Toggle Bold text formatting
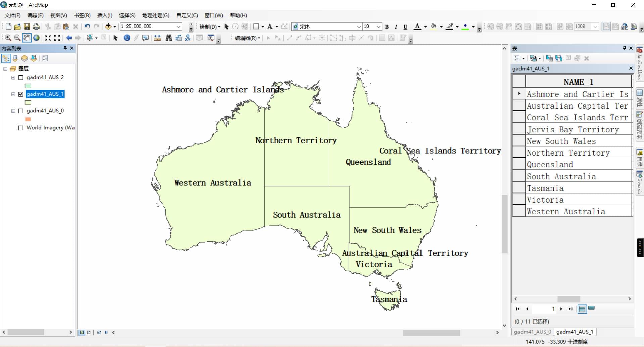644x347 pixels. tap(387, 27)
